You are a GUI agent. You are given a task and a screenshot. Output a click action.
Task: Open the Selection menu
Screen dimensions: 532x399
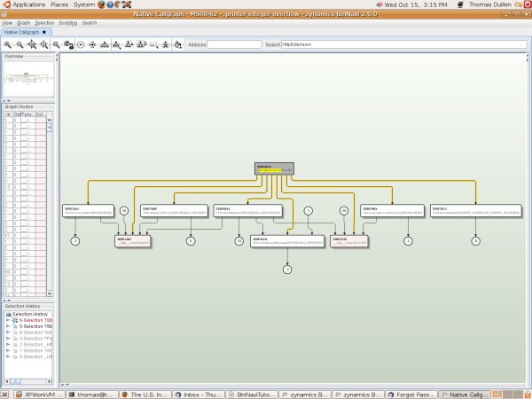(44, 22)
